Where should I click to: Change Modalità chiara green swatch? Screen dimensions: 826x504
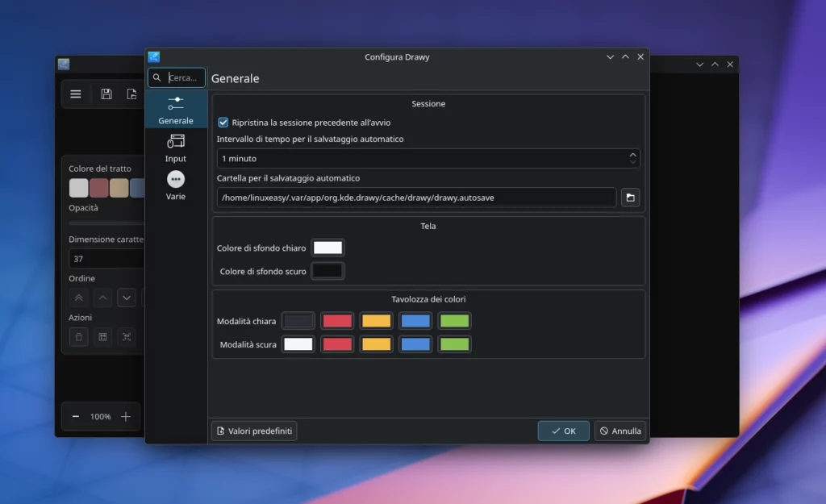tap(454, 321)
